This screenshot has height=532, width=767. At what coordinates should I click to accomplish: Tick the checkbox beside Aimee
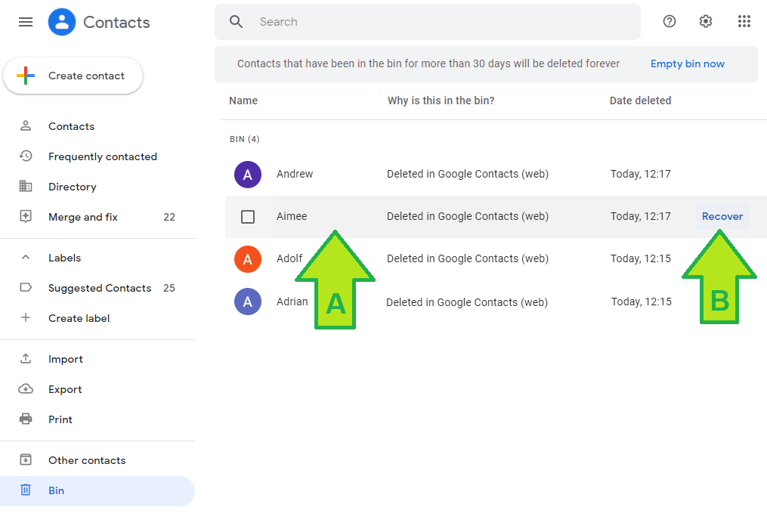tap(248, 217)
